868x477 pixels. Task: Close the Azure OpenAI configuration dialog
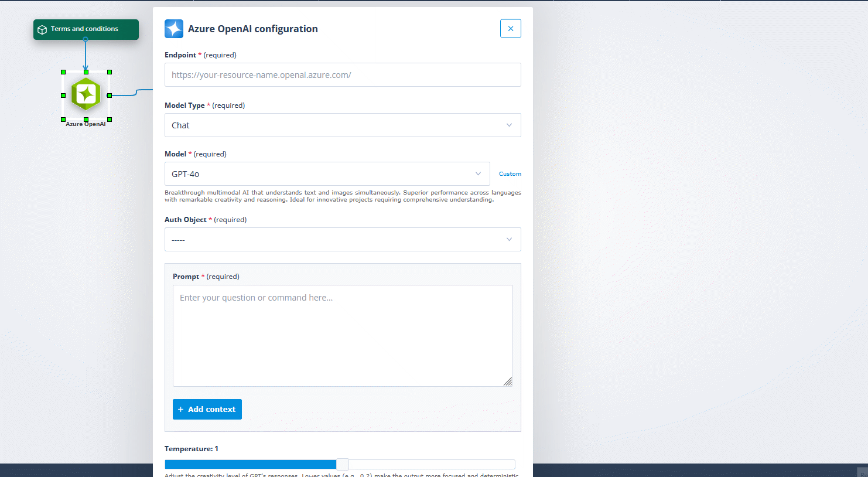click(511, 28)
